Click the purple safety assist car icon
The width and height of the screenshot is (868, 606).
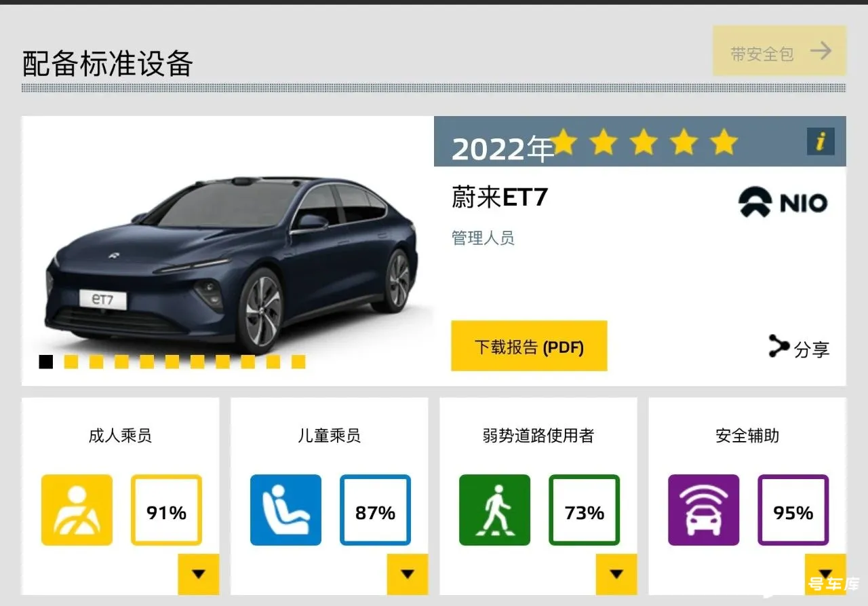(x=703, y=510)
